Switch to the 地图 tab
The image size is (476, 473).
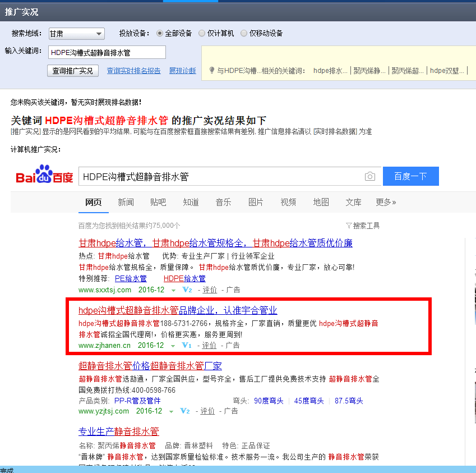pos(321,202)
